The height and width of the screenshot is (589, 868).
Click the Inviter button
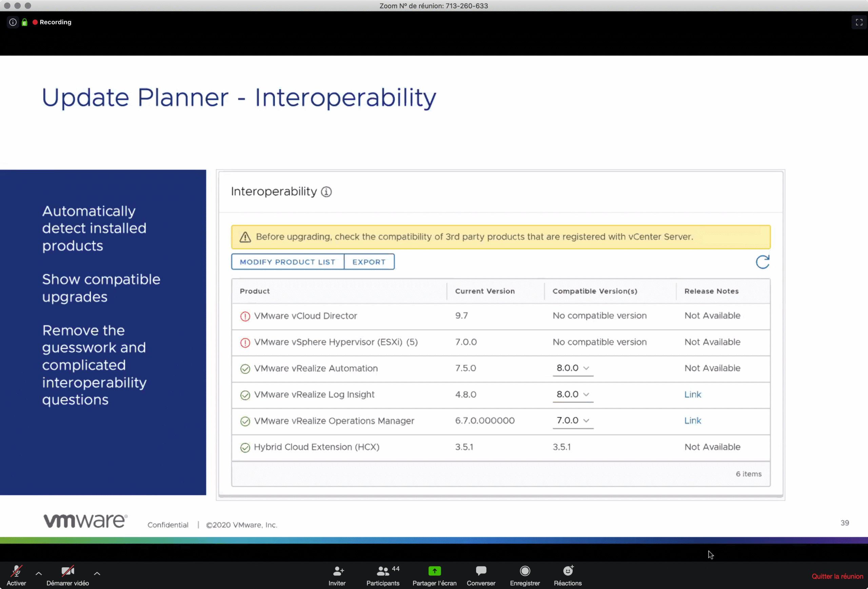click(x=337, y=576)
